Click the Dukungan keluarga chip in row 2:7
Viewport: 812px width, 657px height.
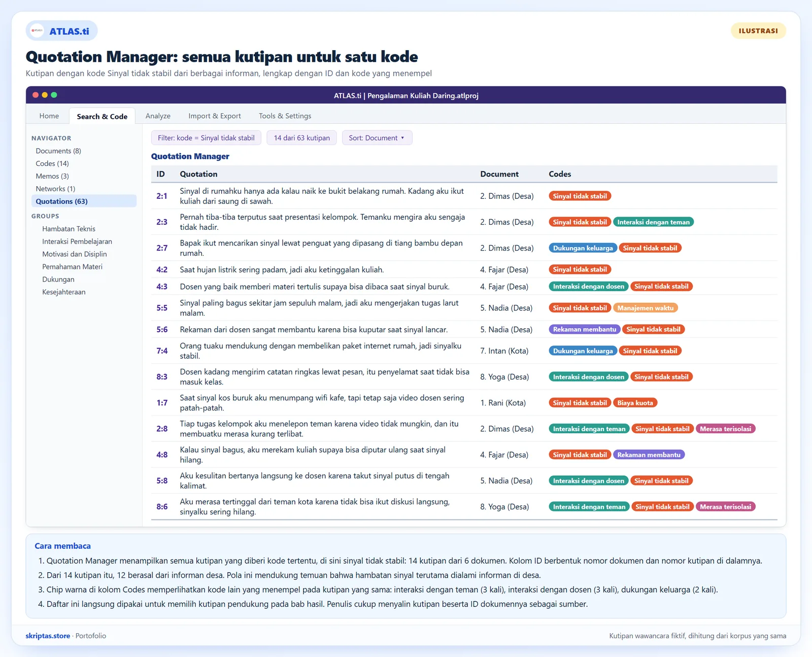583,248
